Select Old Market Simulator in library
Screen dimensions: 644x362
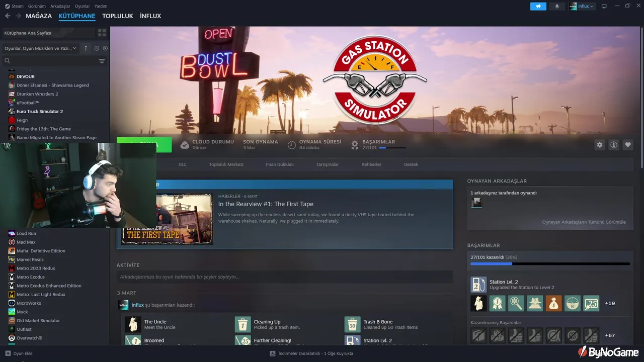point(38,320)
